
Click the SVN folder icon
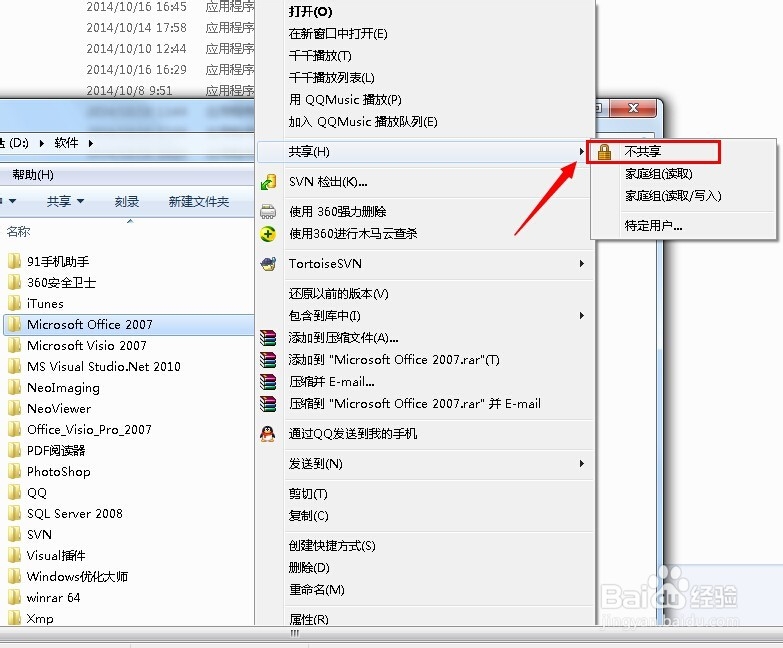point(14,534)
